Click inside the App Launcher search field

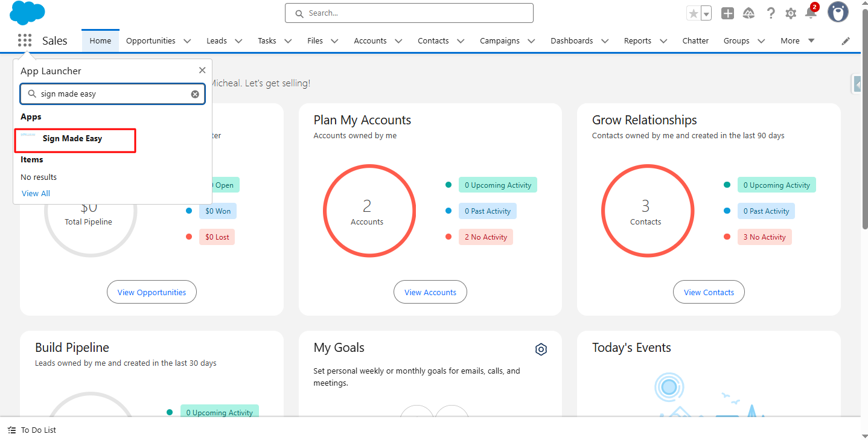click(112, 94)
